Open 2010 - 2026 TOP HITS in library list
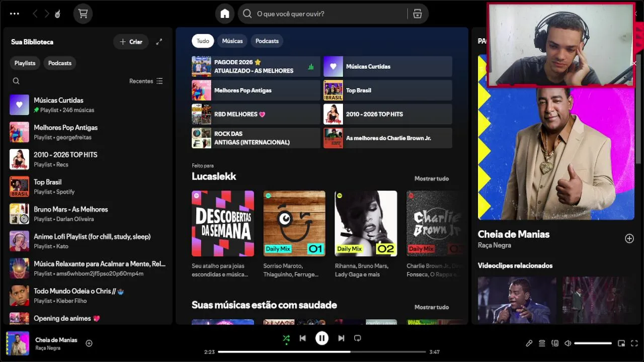 88,159
